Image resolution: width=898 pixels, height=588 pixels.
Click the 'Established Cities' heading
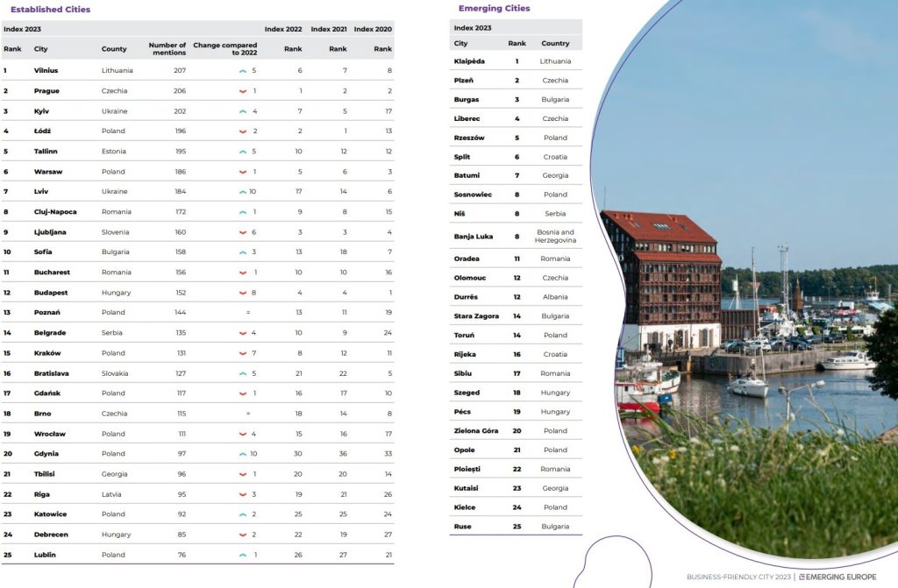pos(50,10)
